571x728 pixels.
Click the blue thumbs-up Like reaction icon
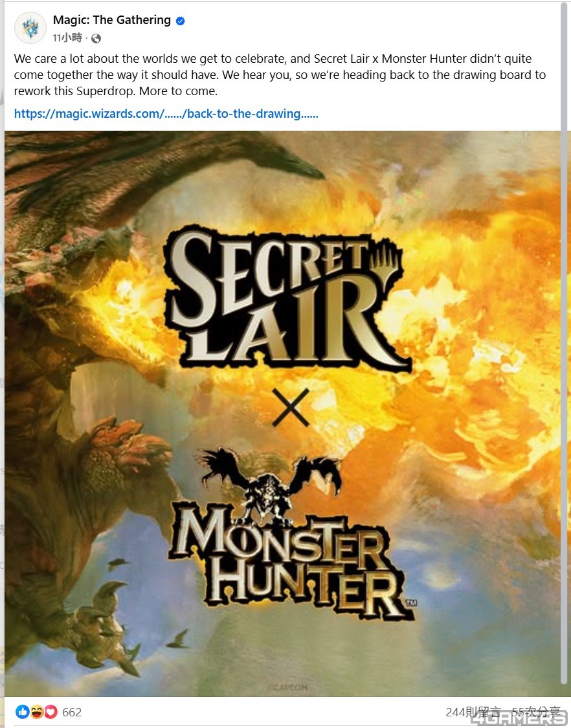click(x=22, y=711)
